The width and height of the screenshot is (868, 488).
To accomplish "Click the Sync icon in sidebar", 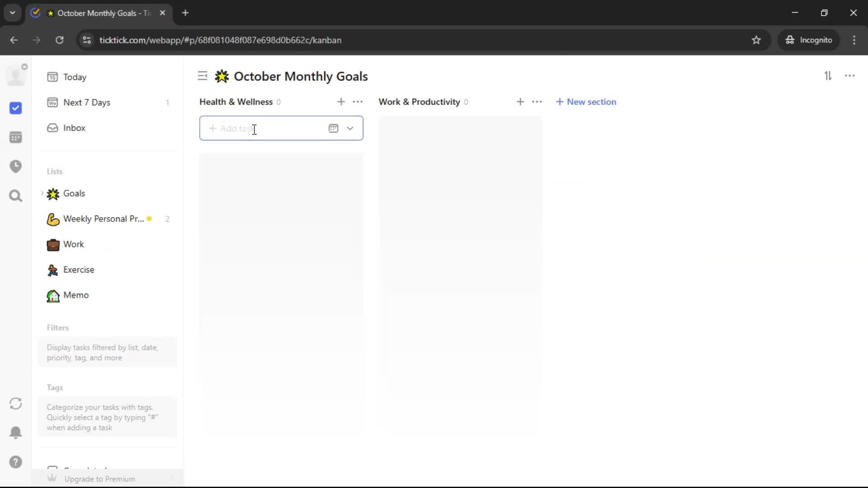I will pos(15,404).
